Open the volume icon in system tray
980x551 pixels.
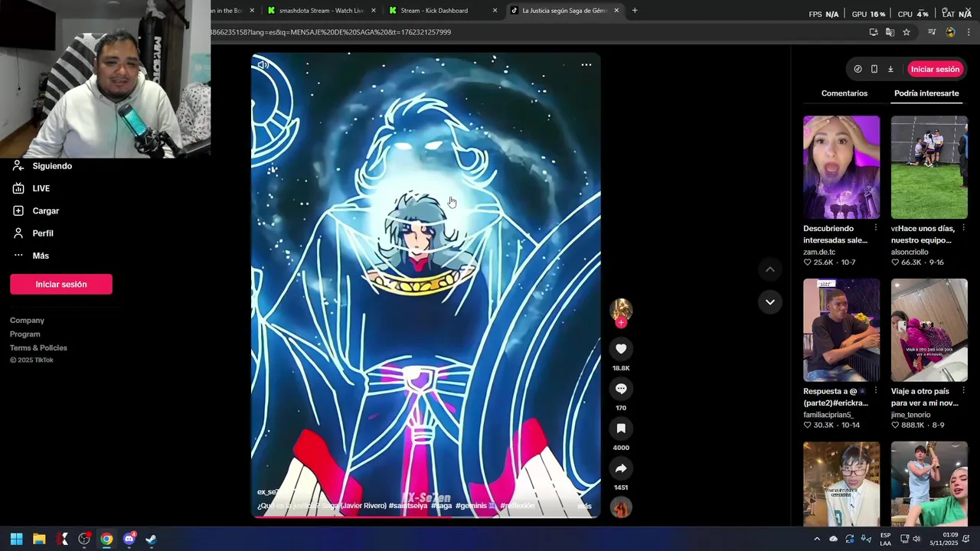(916, 539)
